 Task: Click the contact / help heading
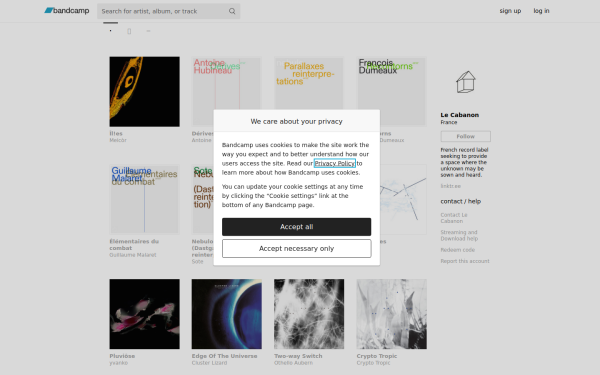(x=460, y=201)
